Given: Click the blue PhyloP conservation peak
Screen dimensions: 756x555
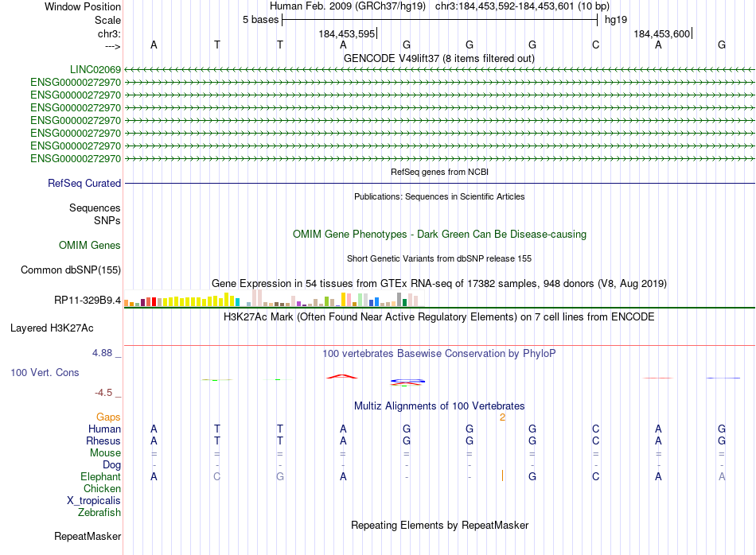Looking at the screenshot, I should pyautogui.click(x=407, y=382).
